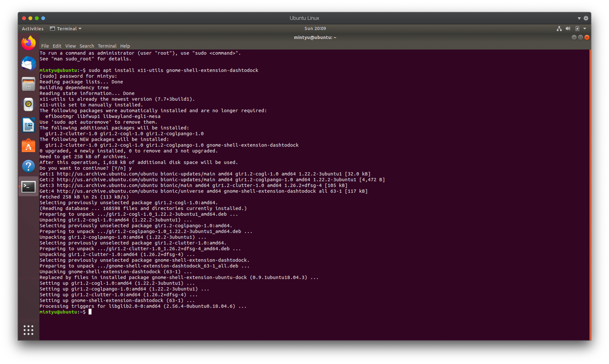Click the terminal scrollbar on right edge
This screenshot has width=609, height=364.
(590, 195)
